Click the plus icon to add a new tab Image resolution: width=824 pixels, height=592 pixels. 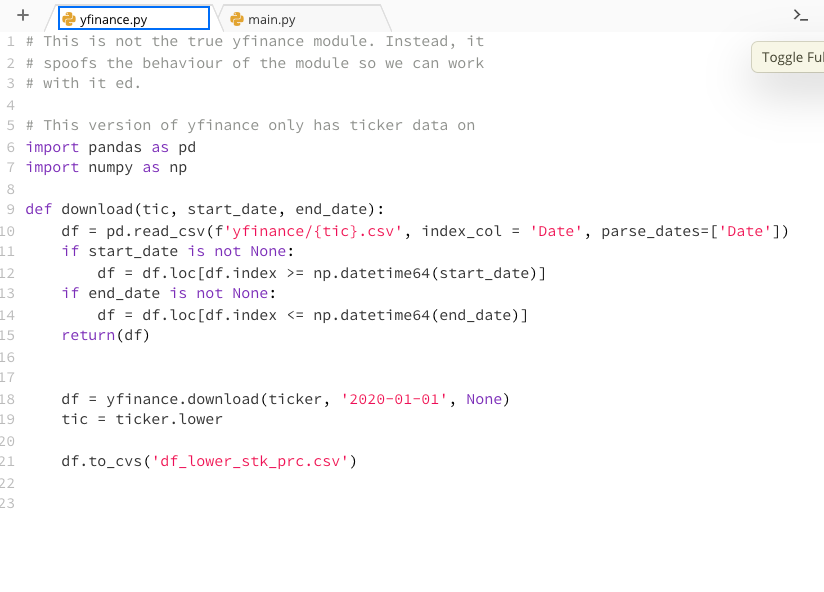(22, 16)
